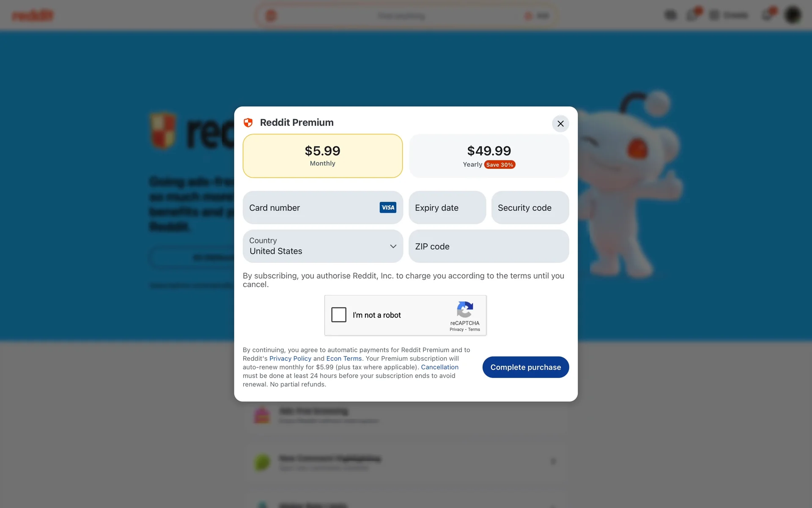
Task: Select the $5.99 Monthly plan
Action: coord(323,156)
